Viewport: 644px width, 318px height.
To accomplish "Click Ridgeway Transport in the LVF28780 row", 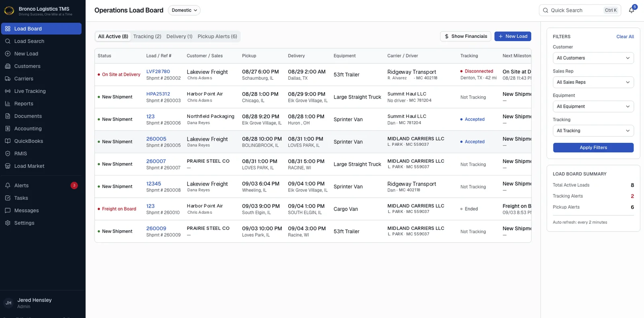I will (412, 72).
